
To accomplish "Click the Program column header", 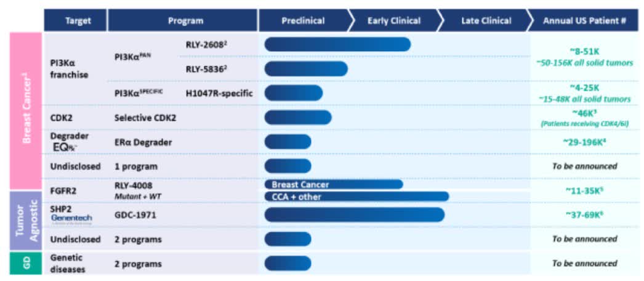I will pyautogui.click(x=185, y=21).
